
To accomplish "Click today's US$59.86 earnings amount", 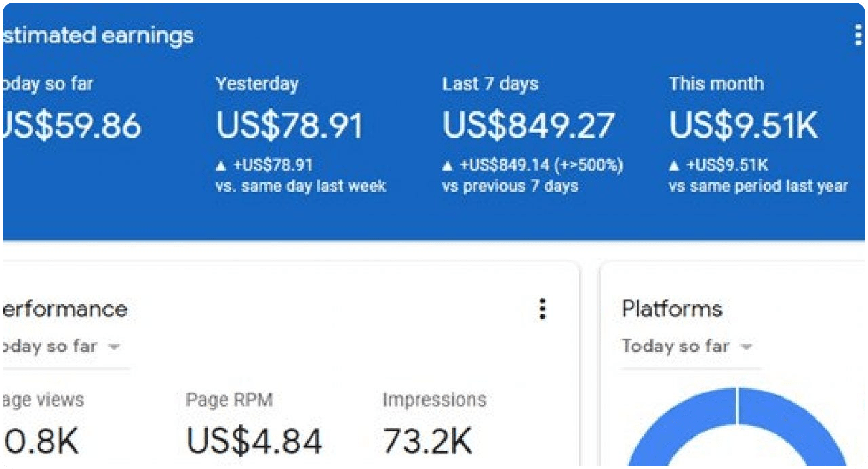I will pyautogui.click(x=71, y=126).
